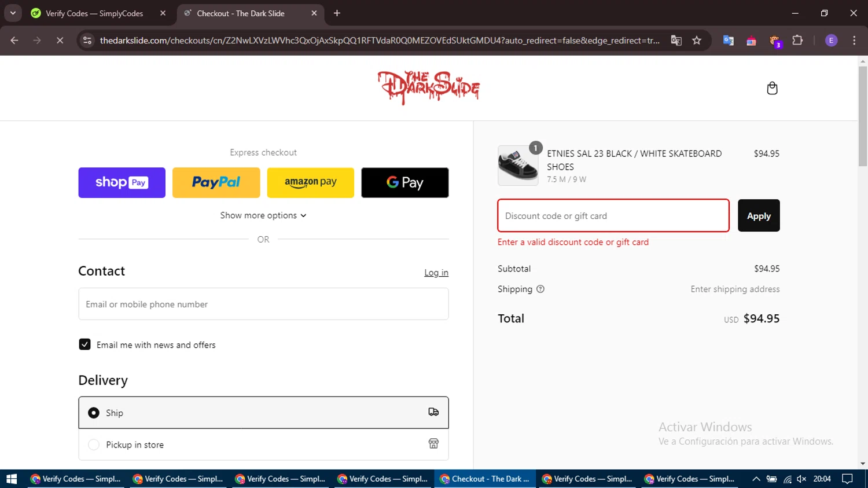The height and width of the screenshot is (488, 868).
Task: Pay with Google Pay button
Action: click(405, 182)
